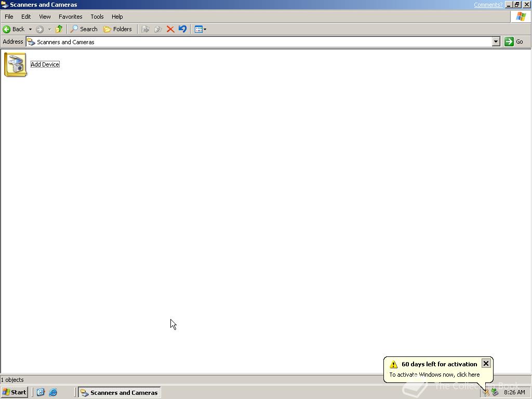
Task: Open the Views dropdown button
Action: (x=200, y=29)
